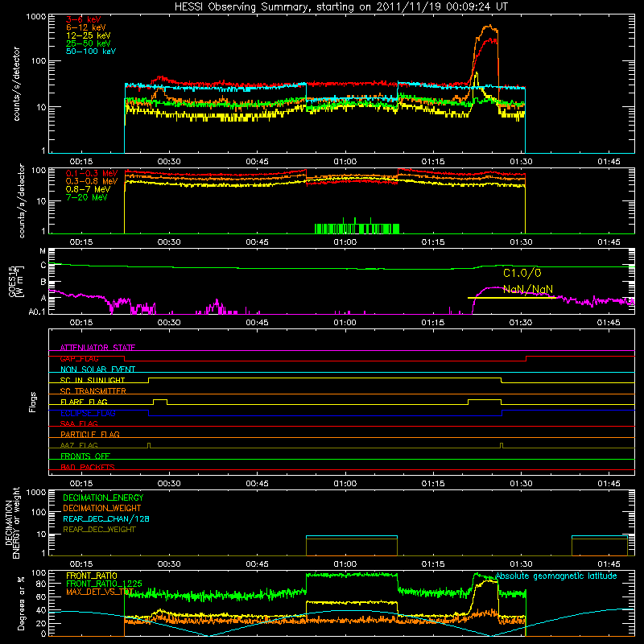This screenshot has height=644, width=644.
Task: Click the first small FLARE_FLAG bump
Action: (x=160, y=400)
